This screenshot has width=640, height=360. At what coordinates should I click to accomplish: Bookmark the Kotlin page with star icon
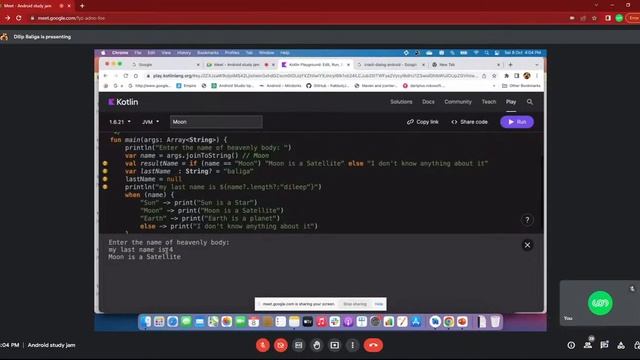click(x=494, y=76)
